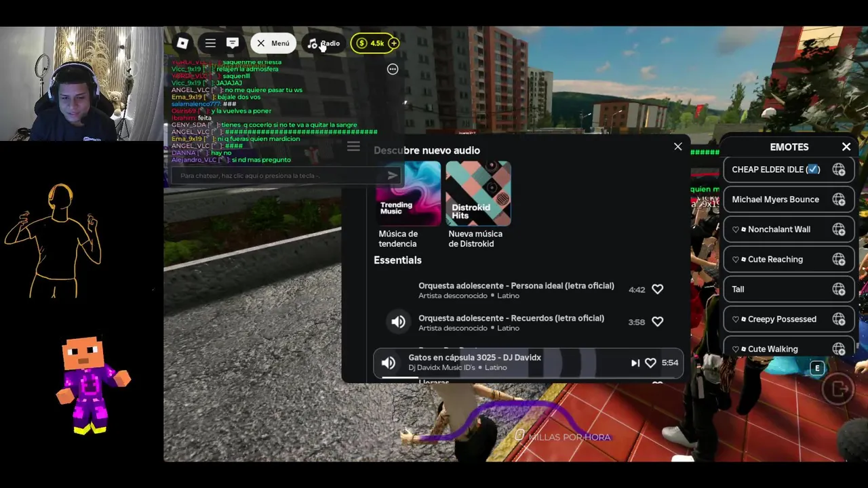Click globe icon for Creepy Possessed
Screen dimensions: 868x488
[x=839, y=319]
